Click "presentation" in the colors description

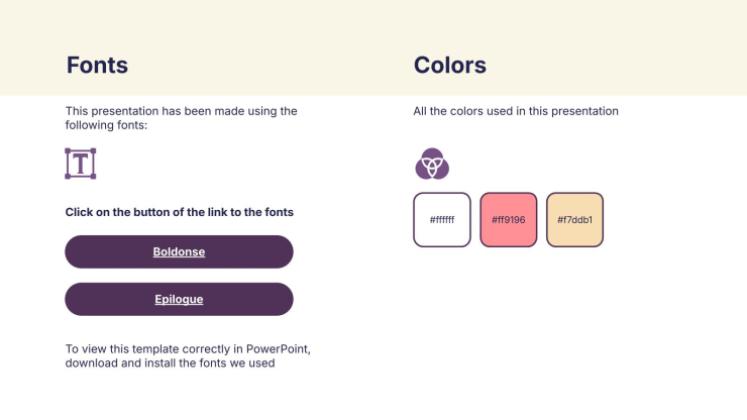click(586, 111)
